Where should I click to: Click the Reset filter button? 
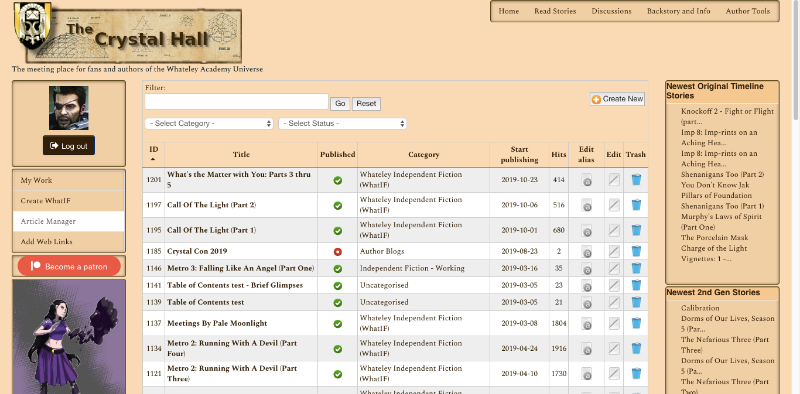[366, 104]
